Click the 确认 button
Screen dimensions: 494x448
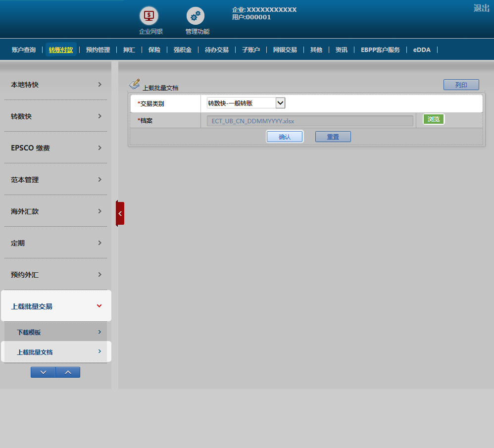285,137
